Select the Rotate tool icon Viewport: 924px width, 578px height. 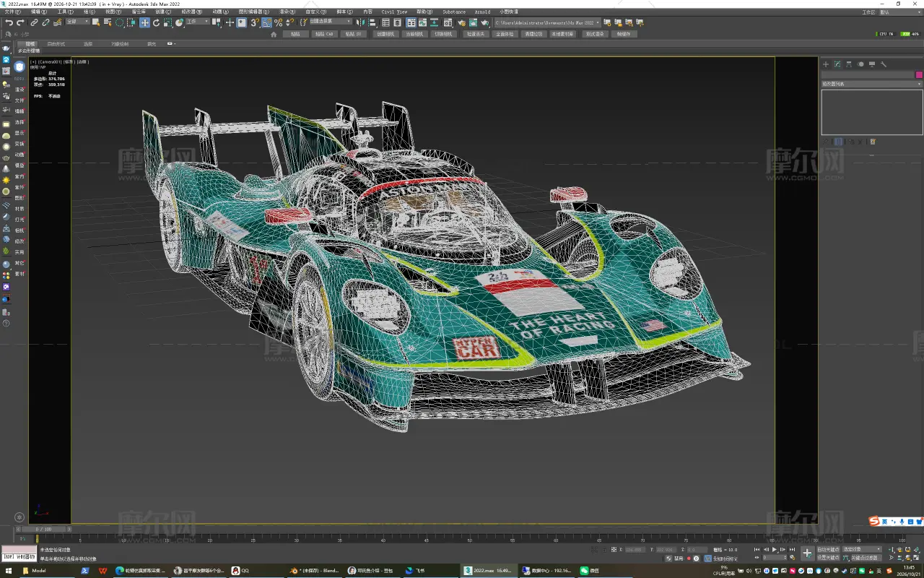(156, 22)
